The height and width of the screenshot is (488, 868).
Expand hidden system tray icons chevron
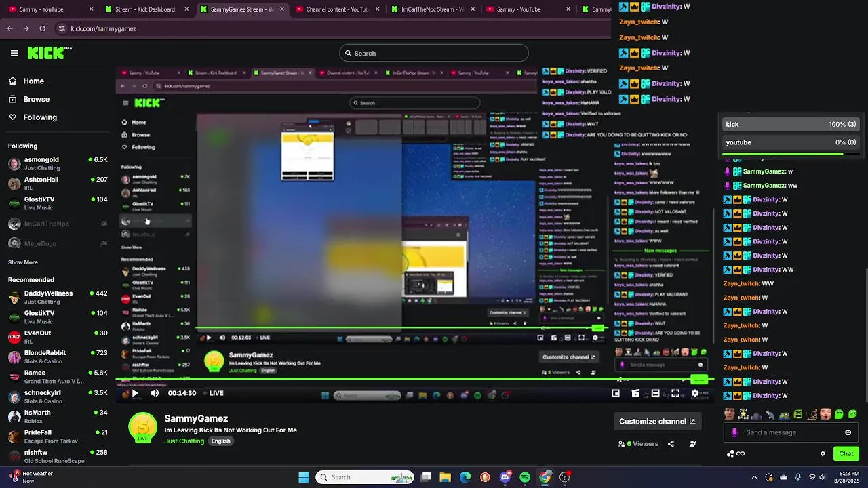(754, 477)
